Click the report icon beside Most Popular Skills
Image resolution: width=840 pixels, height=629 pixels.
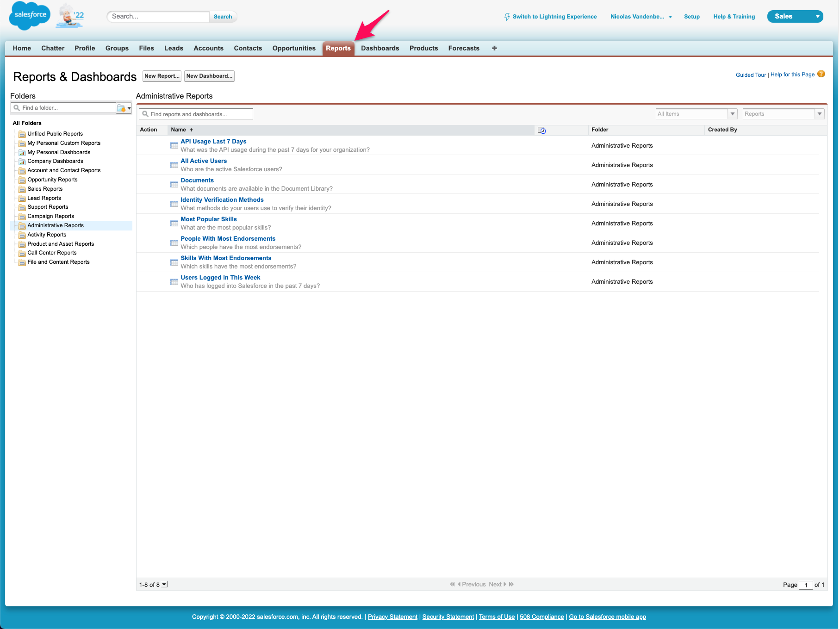tap(174, 223)
